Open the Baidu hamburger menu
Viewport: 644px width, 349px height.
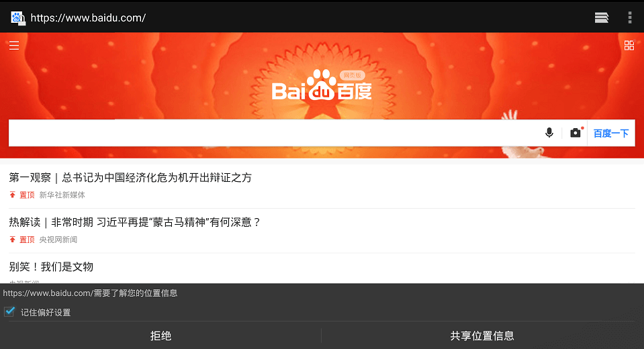click(14, 45)
